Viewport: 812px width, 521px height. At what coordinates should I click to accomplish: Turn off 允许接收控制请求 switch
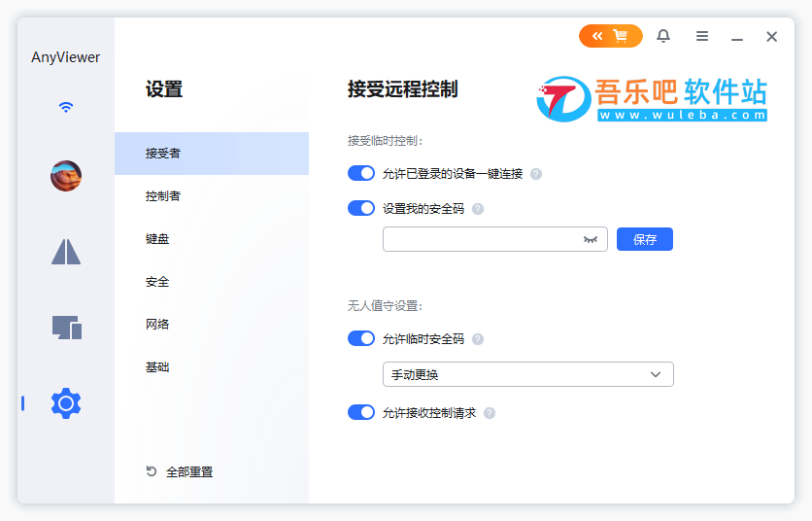tap(361, 413)
